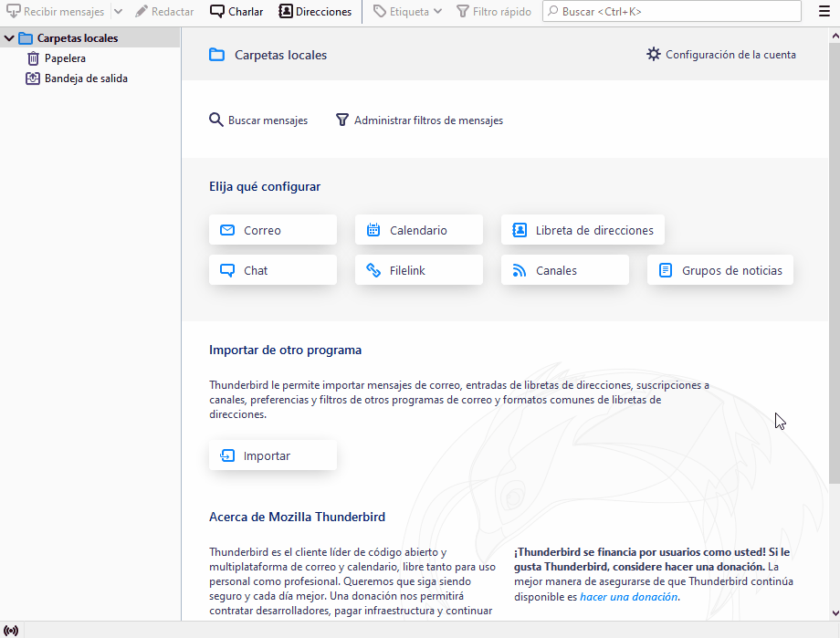Image resolution: width=840 pixels, height=638 pixels.
Task: Click the Canales feeds setup button
Action: 565,270
